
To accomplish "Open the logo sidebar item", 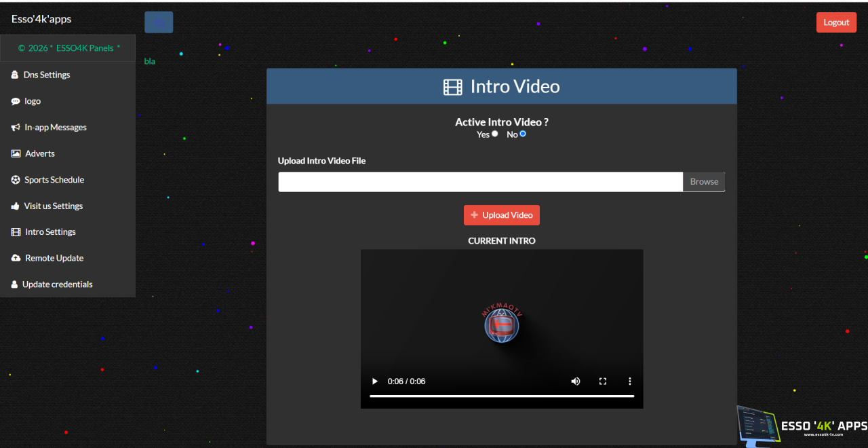I will click(68, 101).
